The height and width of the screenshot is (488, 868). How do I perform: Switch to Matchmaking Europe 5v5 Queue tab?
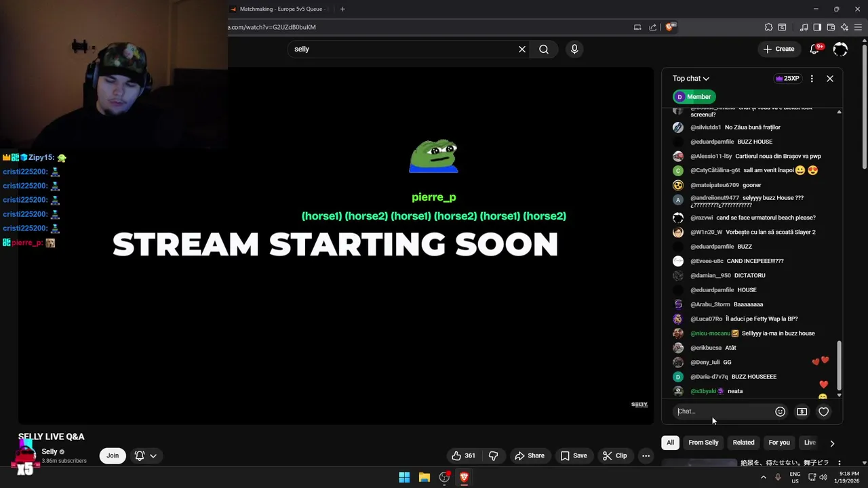click(x=279, y=9)
